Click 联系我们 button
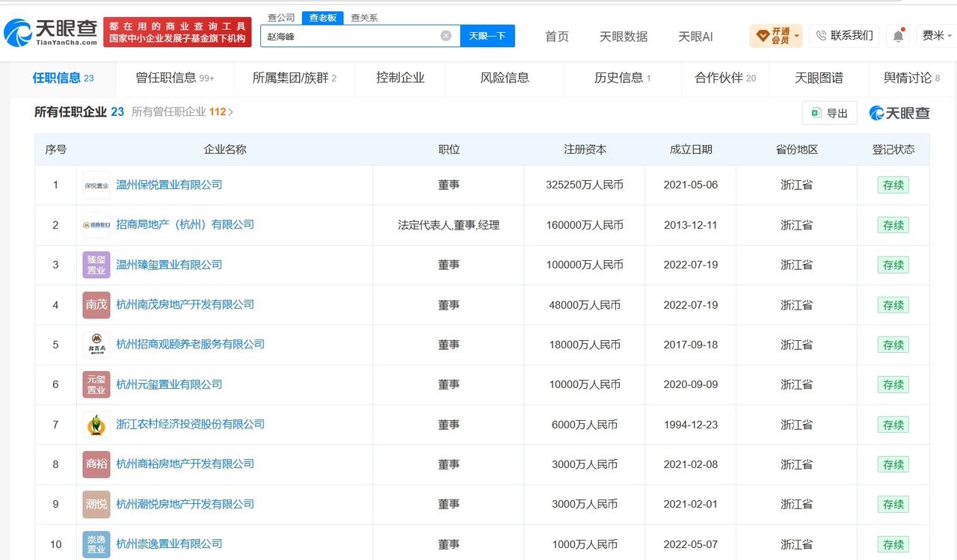Screen dimensions: 957x560 [x=843, y=35]
